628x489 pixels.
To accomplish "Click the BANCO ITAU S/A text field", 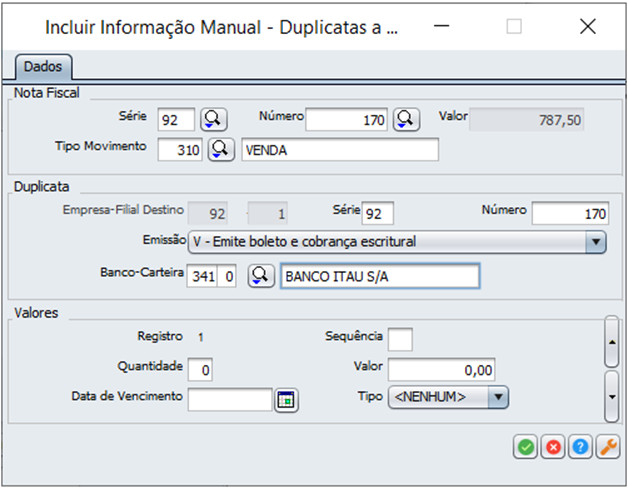I will (379, 275).
